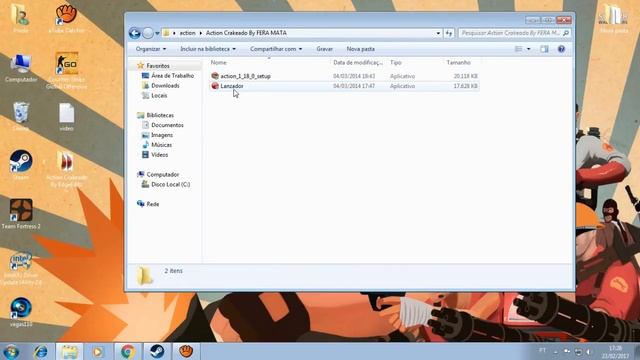Select Computador in navigation pane
The height and width of the screenshot is (360, 640).
point(162,175)
